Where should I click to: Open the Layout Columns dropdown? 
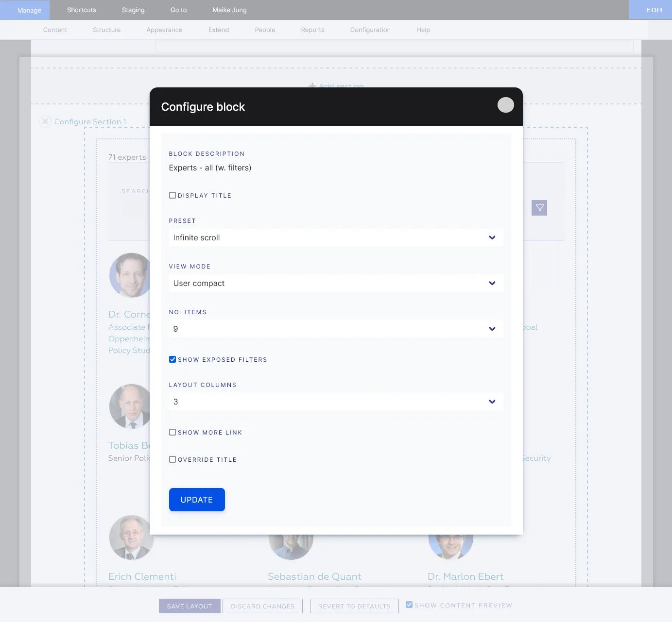point(336,402)
